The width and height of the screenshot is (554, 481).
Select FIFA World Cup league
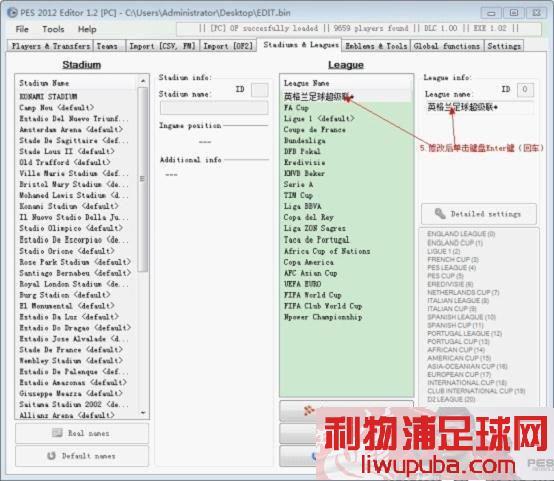pyautogui.click(x=347, y=295)
